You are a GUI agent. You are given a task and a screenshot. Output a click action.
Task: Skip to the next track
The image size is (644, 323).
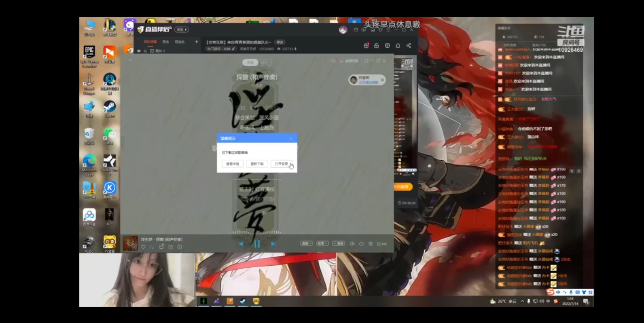click(273, 244)
